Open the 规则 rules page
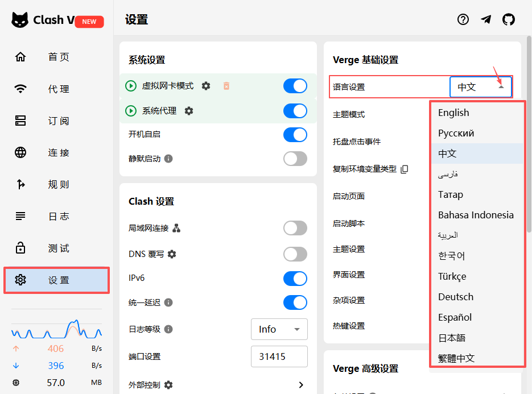This screenshot has width=532, height=394. click(56, 184)
